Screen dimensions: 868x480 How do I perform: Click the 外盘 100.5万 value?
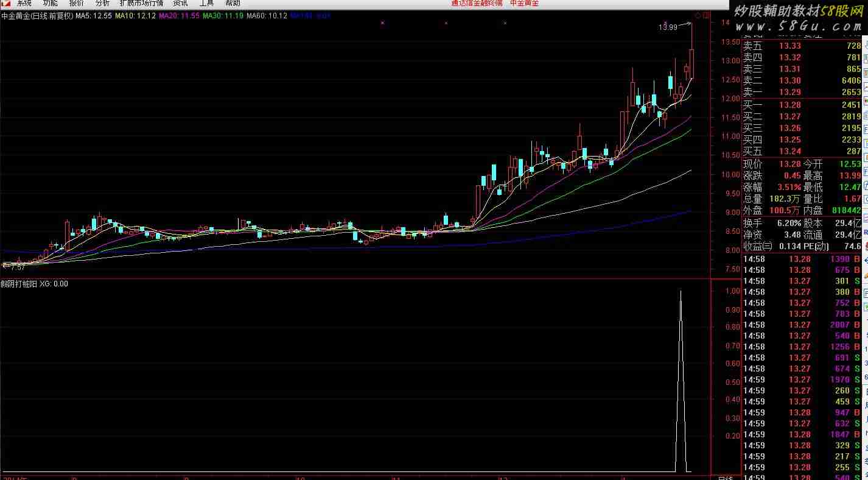click(785, 210)
